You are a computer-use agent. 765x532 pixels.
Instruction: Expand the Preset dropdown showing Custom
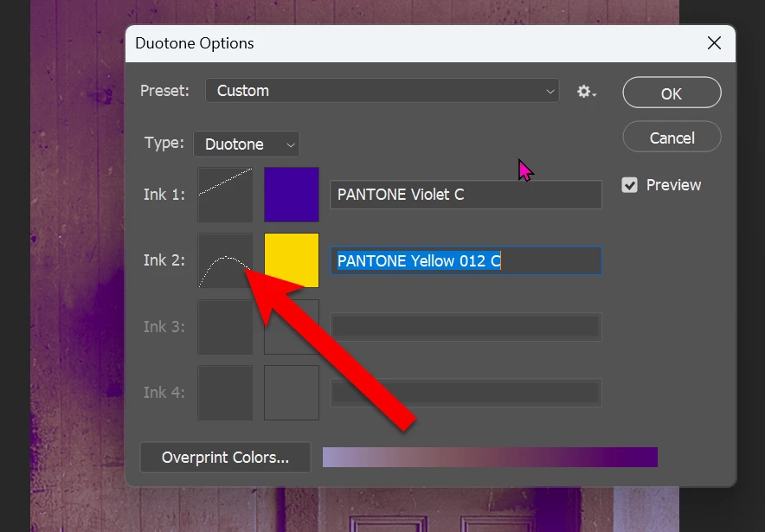[x=382, y=91]
